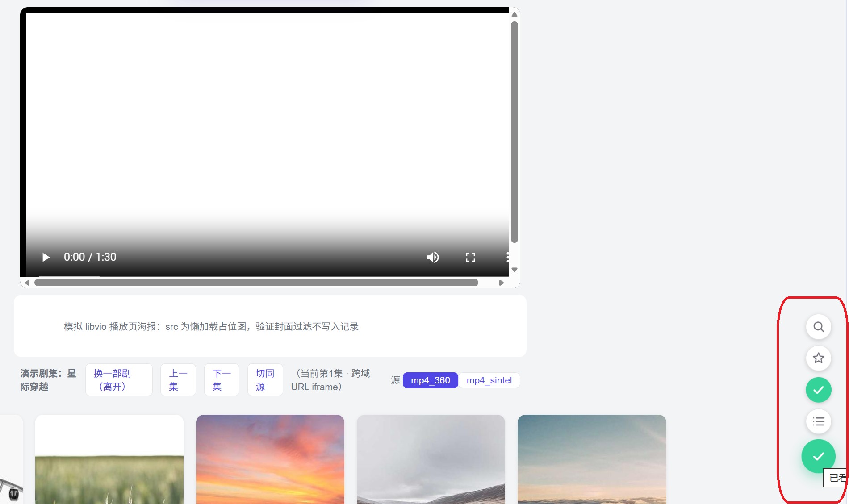
Task: Open the floating list menu icon
Action: pyautogui.click(x=818, y=421)
